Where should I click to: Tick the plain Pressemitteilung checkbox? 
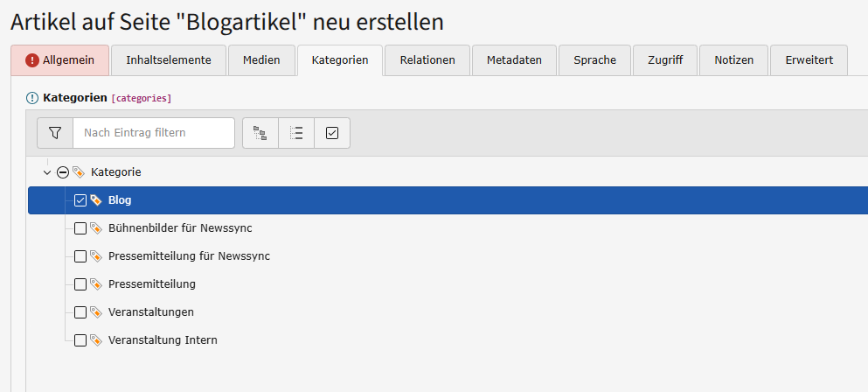pos(80,284)
